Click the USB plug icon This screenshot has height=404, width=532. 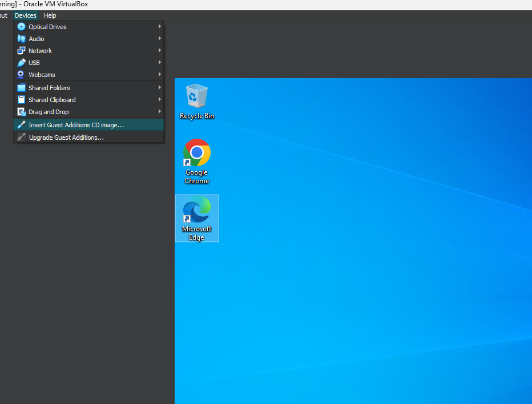[22, 63]
